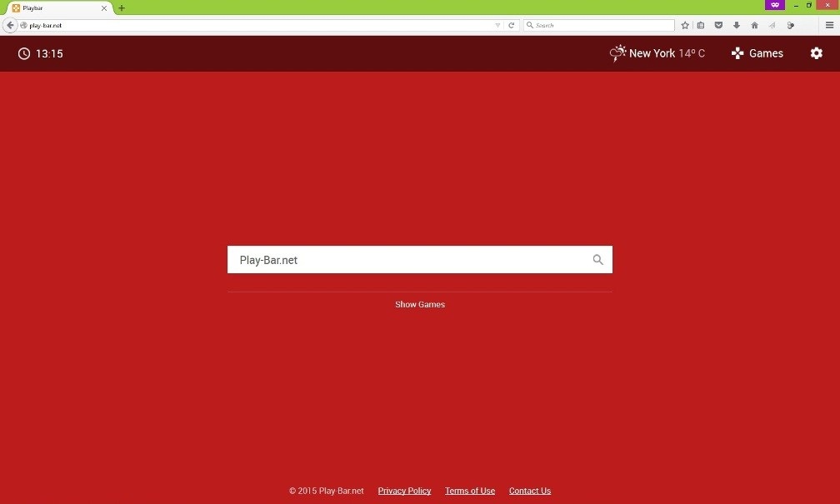Open the downloads arrow in toolbar
Image resolution: width=840 pixels, height=504 pixels.
coord(737,25)
